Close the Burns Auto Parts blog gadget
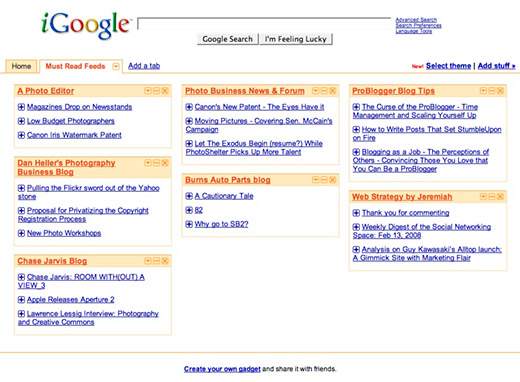The width and height of the screenshot is (520, 382). 332,180
